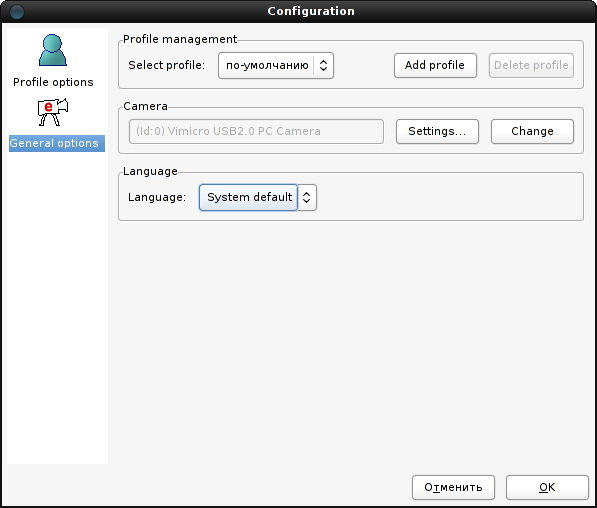Open the Select profile dropdown

pos(276,65)
